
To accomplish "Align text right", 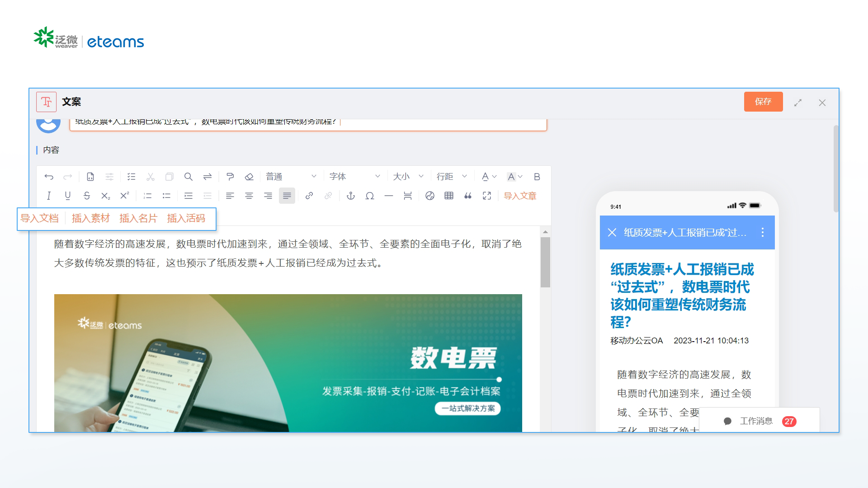I will click(x=268, y=196).
